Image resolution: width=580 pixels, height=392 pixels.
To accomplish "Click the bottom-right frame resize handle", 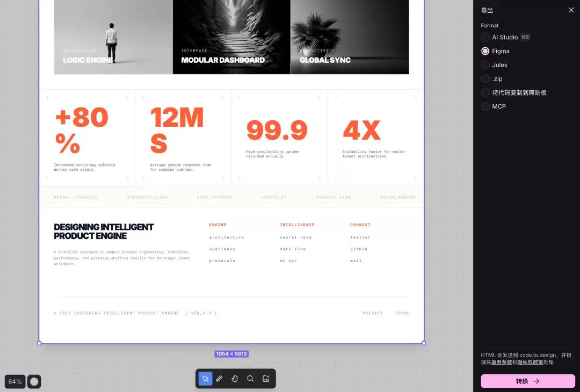I will point(424,343).
